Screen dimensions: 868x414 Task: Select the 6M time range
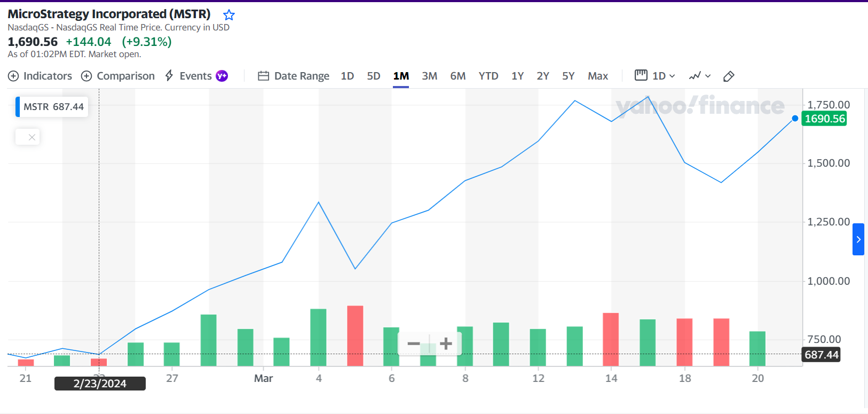click(458, 76)
